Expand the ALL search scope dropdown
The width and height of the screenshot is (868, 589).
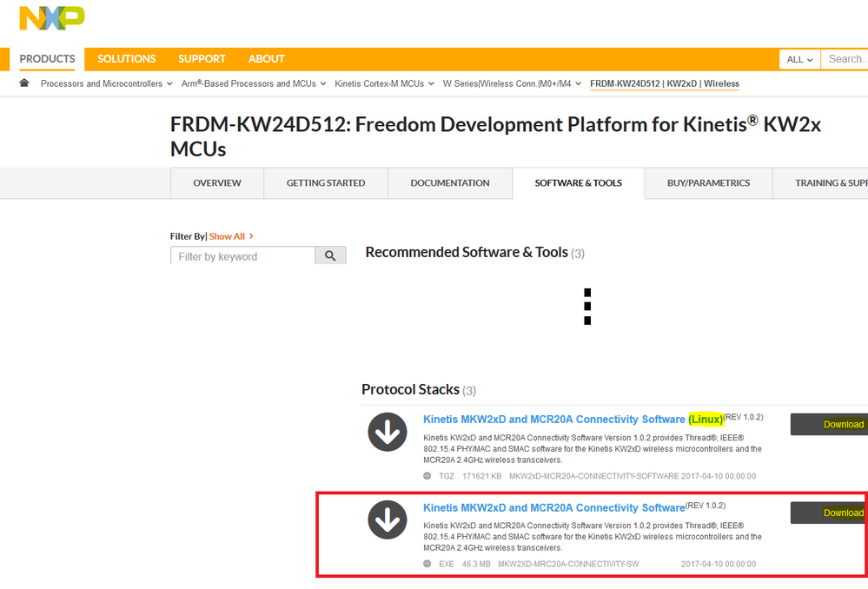point(800,59)
